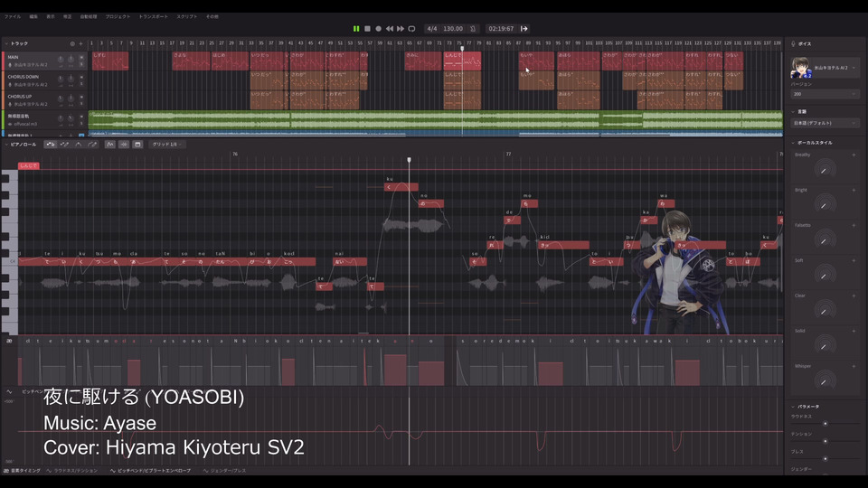Open the グリッド 1/8 grid dropdown

tap(167, 145)
